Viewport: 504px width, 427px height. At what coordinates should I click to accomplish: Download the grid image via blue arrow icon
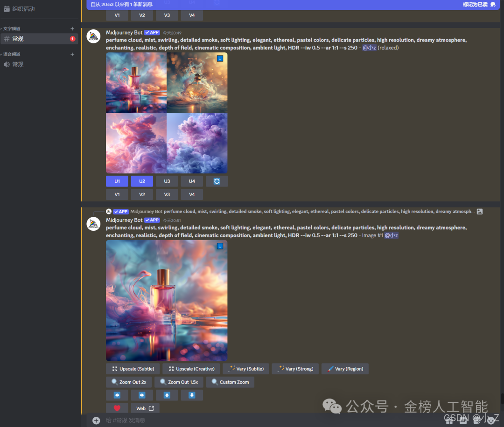click(x=220, y=58)
